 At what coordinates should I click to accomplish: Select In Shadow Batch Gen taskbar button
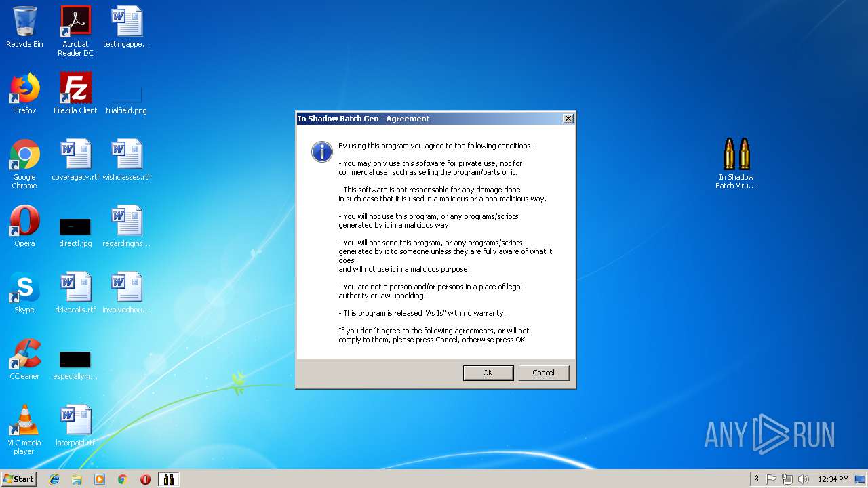pos(168,479)
